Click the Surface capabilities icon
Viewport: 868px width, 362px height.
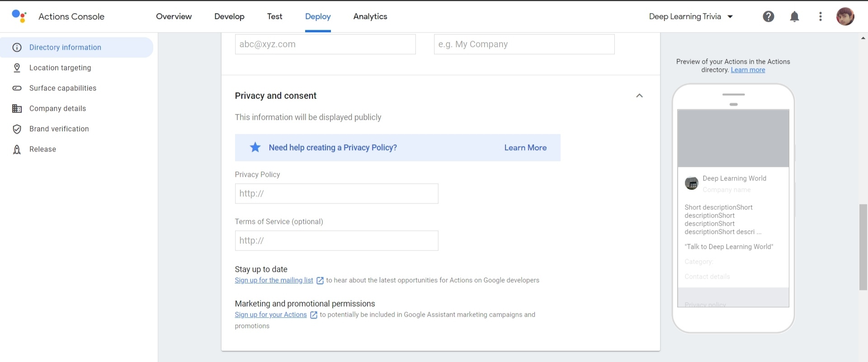pos(17,88)
